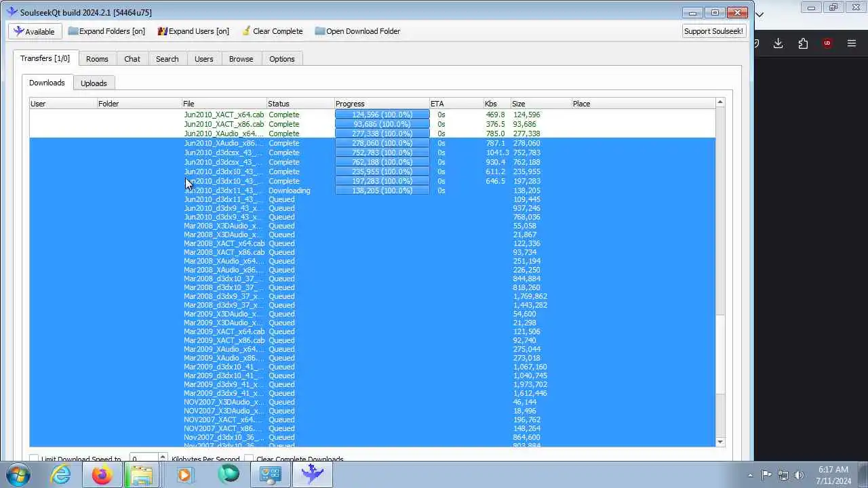Enable the Clear Complete Downloads checkbox
Viewport: 868px width, 488px height.
click(249, 460)
